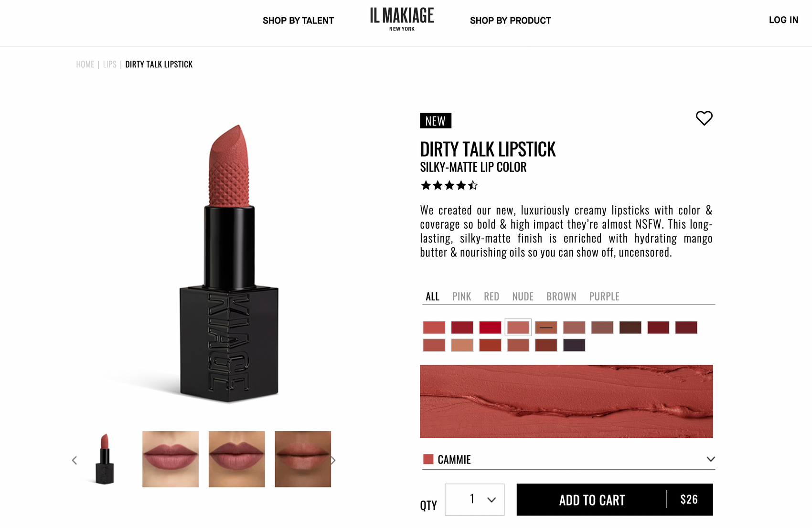Add to cart for $26
The height and width of the screenshot is (528, 812).
[615, 499]
